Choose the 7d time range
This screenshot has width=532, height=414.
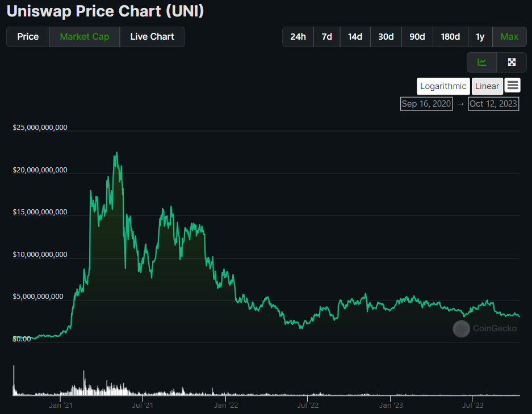326,37
